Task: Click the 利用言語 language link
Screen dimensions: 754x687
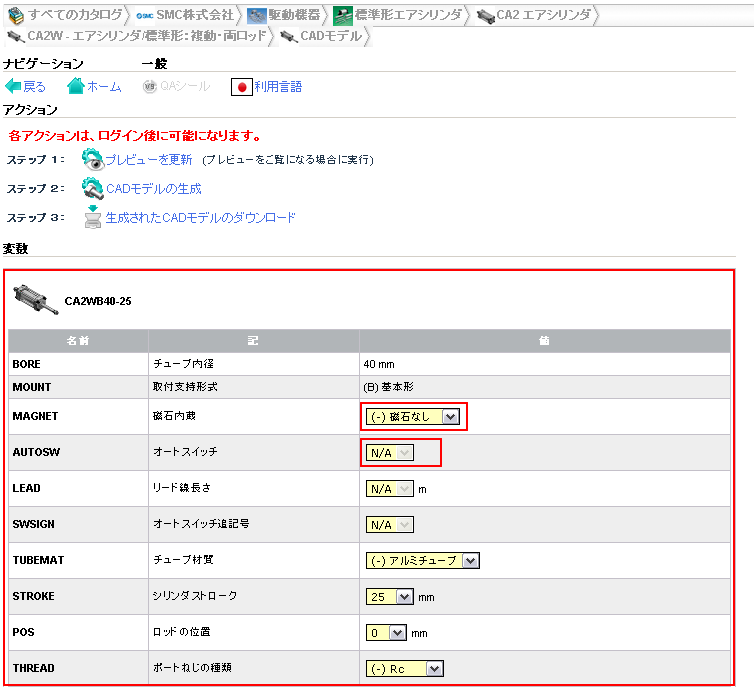Action: (278, 87)
